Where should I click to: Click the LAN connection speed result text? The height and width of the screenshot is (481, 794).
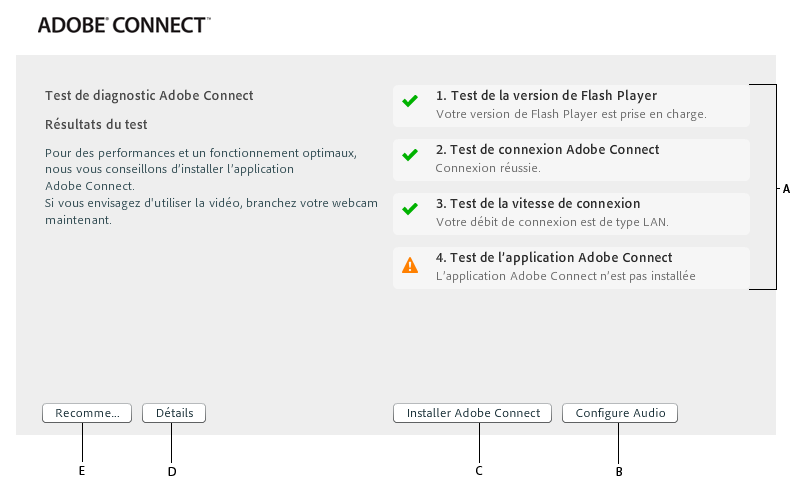tap(552, 222)
